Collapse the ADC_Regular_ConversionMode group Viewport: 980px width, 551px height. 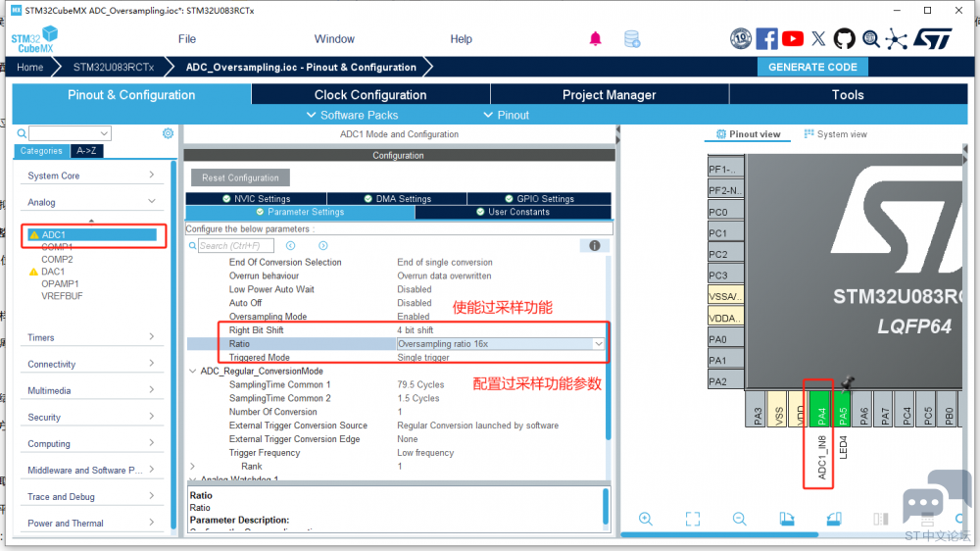[192, 371]
